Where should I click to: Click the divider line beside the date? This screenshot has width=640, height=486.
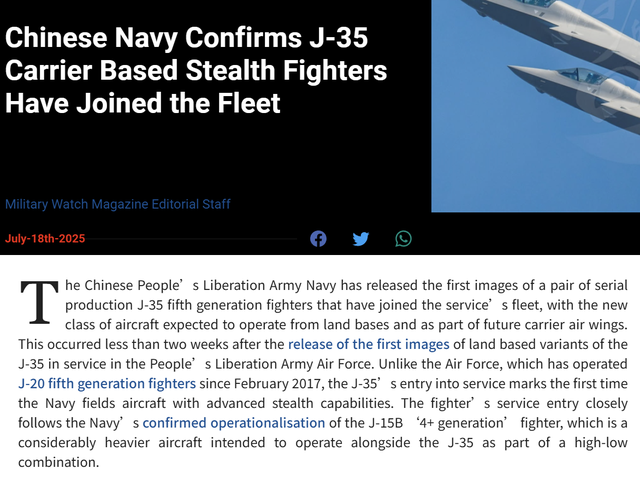coord(191,239)
